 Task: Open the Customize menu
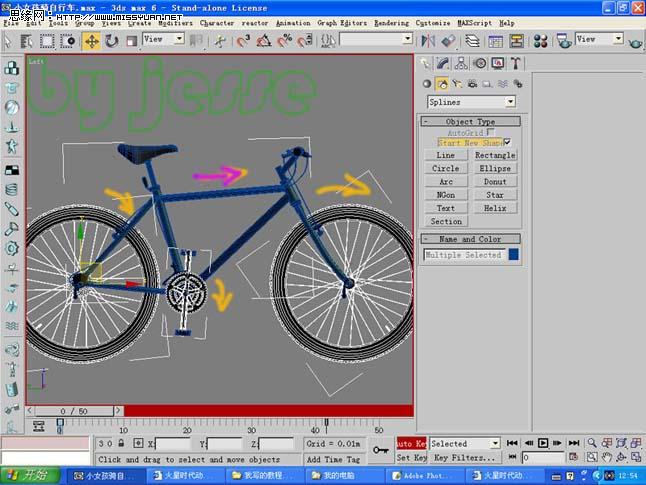[x=433, y=23]
